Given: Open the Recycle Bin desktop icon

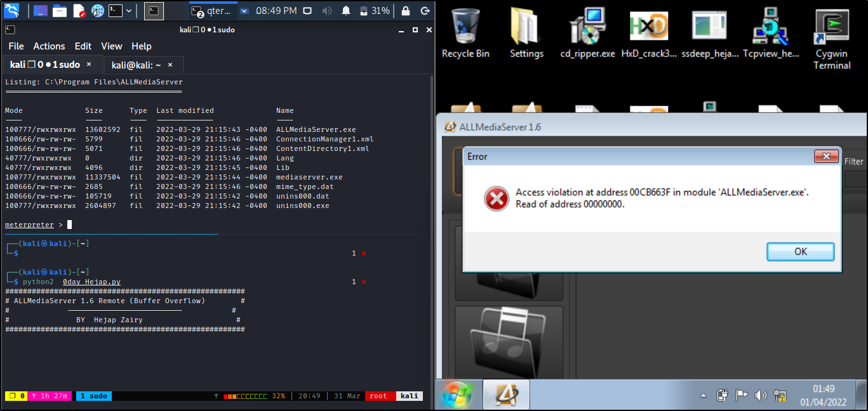Looking at the screenshot, I should [x=466, y=33].
